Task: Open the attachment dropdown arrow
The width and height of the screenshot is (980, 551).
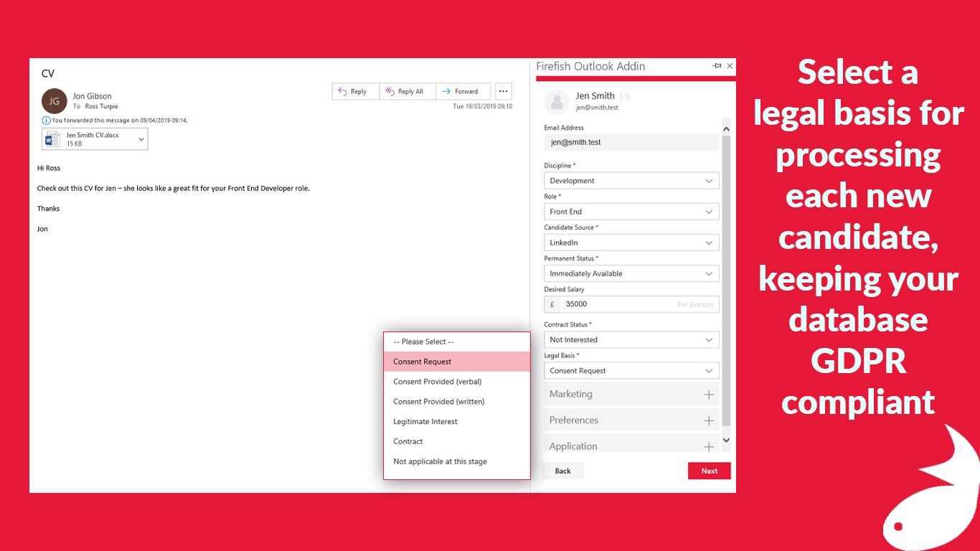Action: (x=141, y=139)
